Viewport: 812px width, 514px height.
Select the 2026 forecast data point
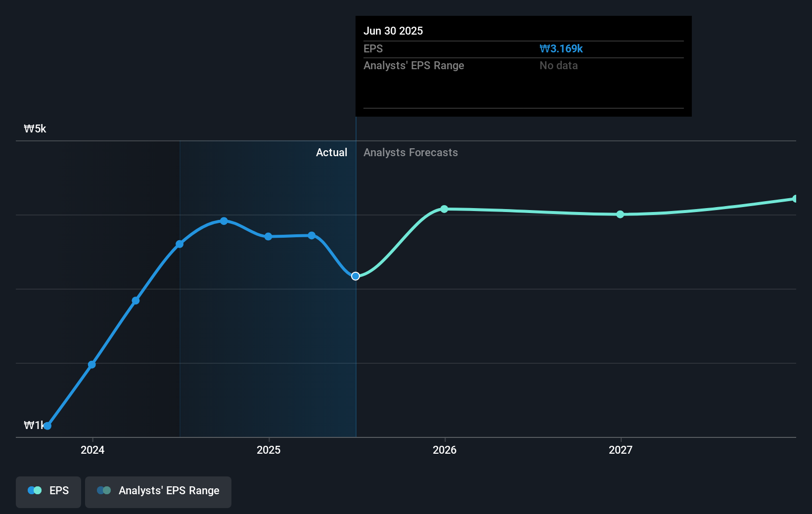coord(444,210)
